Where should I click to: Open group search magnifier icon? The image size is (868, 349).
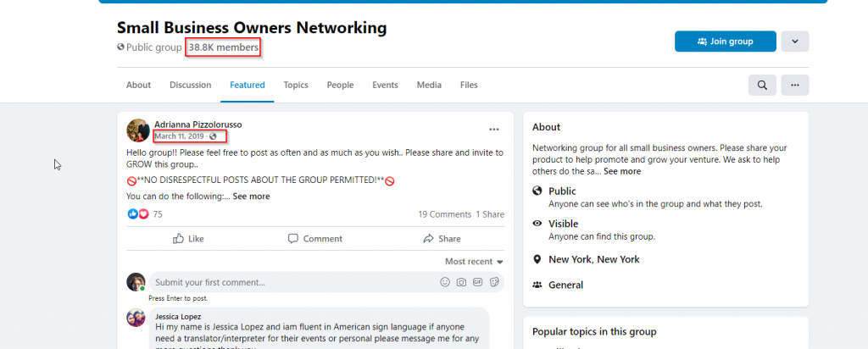click(x=762, y=86)
